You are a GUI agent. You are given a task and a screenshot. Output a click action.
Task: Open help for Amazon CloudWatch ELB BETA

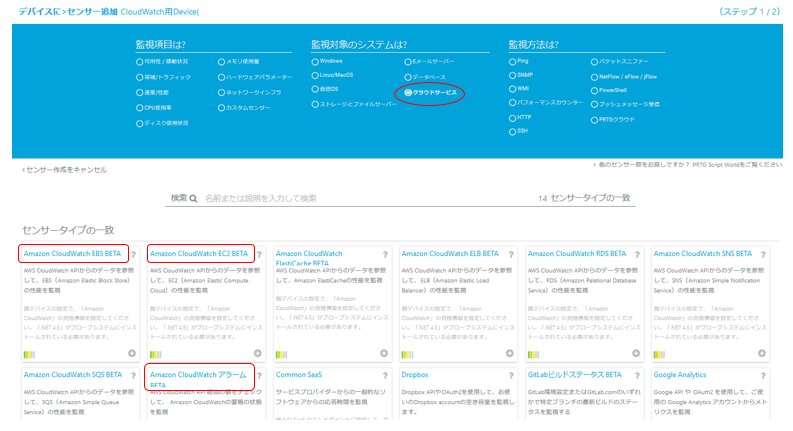point(511,254)
